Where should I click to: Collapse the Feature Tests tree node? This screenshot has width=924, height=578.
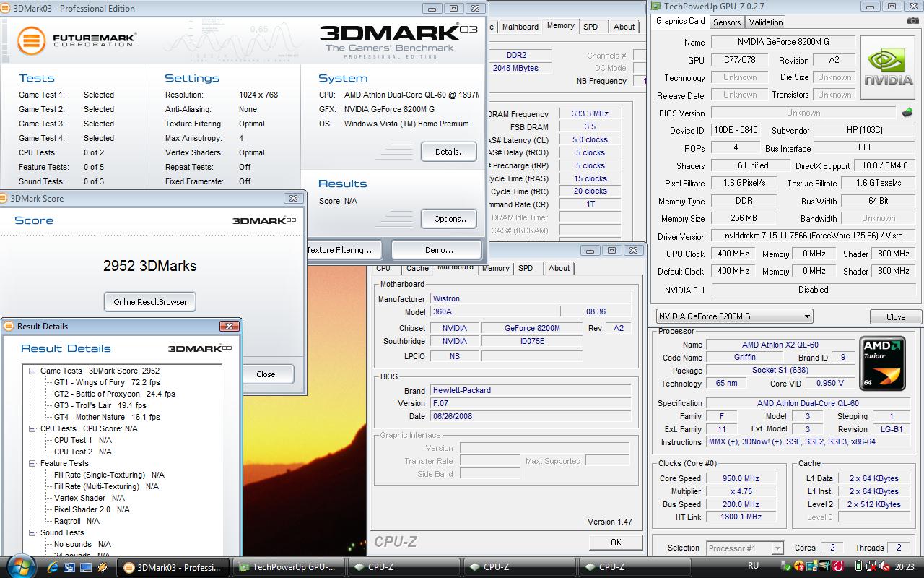point(32,463)
